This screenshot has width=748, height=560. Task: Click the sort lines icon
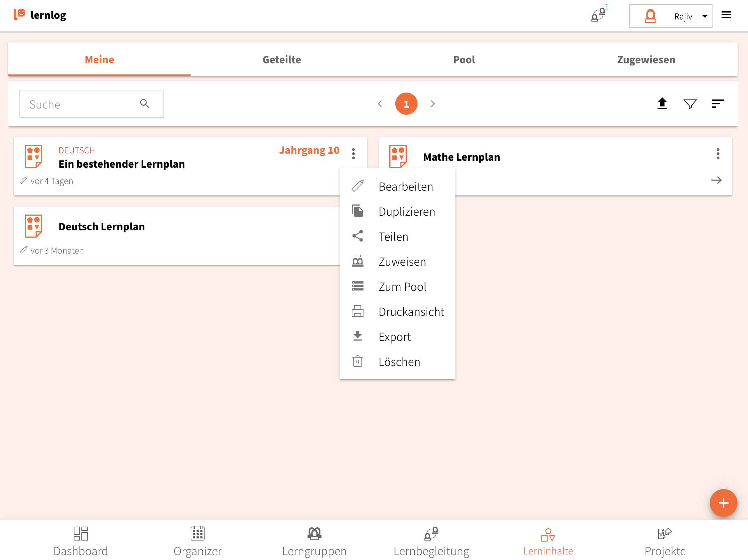coord(717,104)
